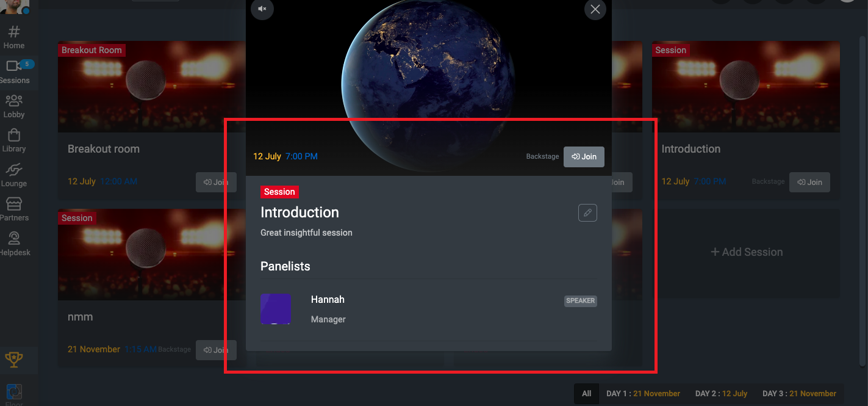Go to the Lobby page

(14, 106)
